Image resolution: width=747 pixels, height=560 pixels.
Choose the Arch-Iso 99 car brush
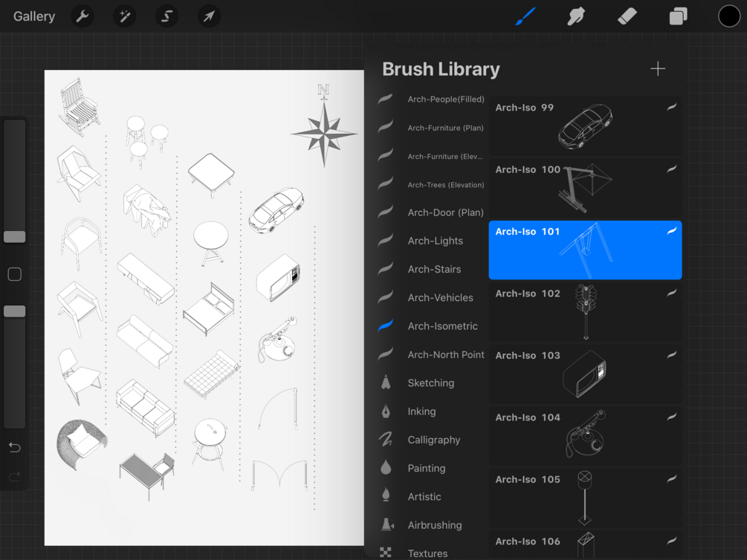pos(585,126)
